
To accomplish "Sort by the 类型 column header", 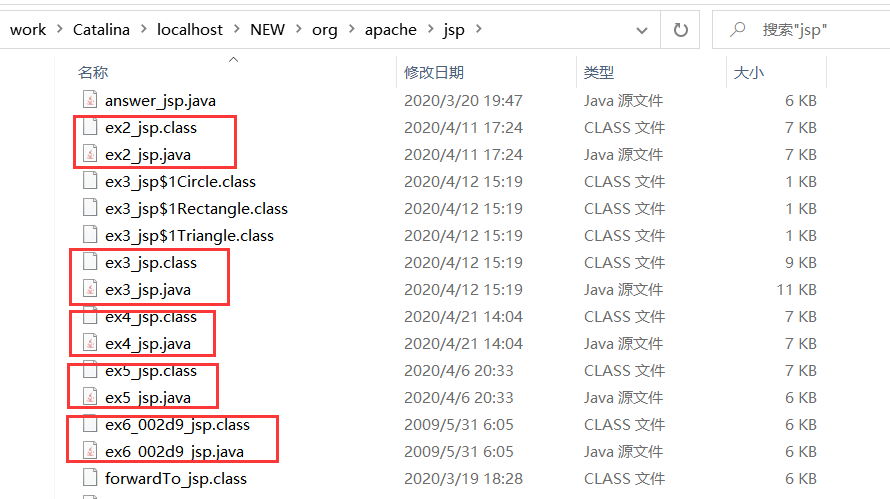I will (599, 73).
